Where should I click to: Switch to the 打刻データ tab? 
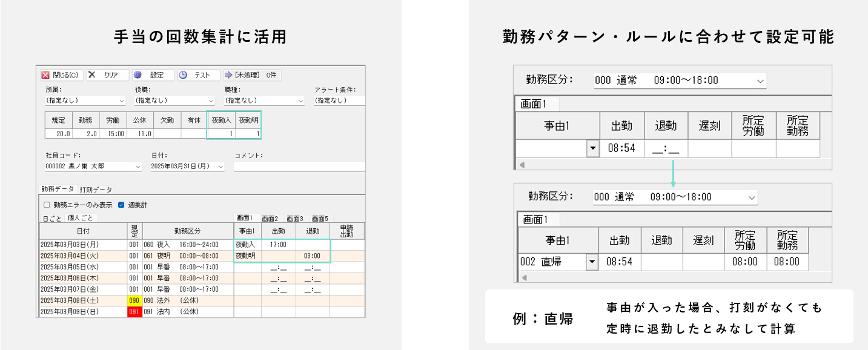96,190
